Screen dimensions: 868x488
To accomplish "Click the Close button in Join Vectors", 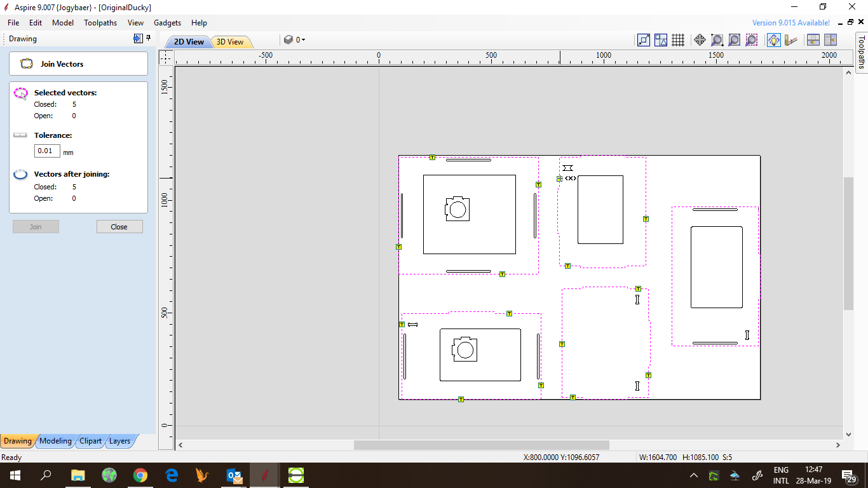I will (119, 227).
